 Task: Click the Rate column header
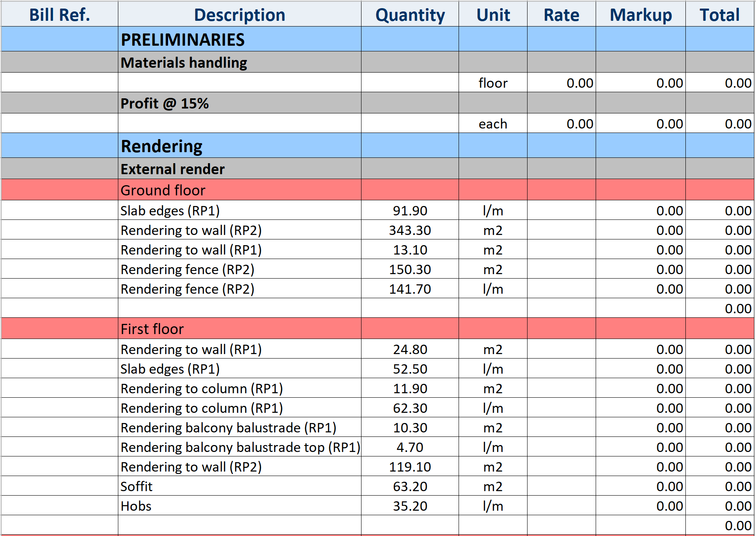[x=561, y=15]
